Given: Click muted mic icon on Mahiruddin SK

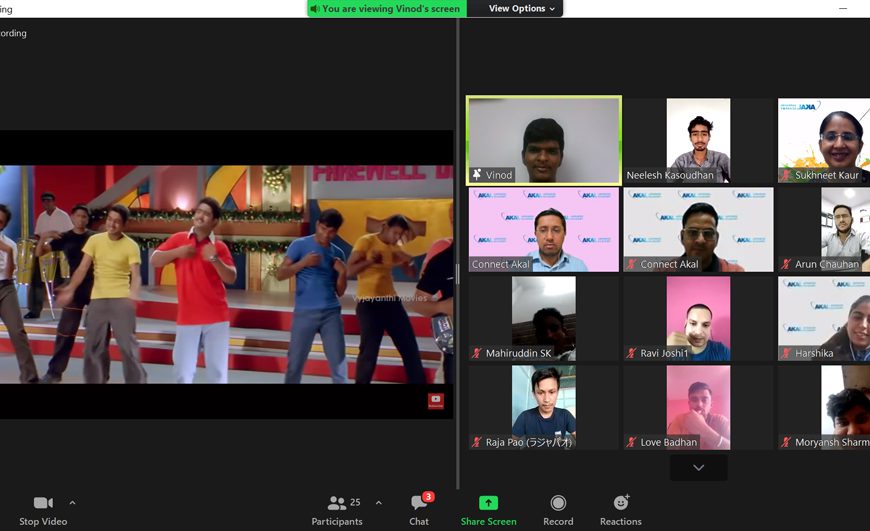Looking at the screenshot, I should [477, 353].
